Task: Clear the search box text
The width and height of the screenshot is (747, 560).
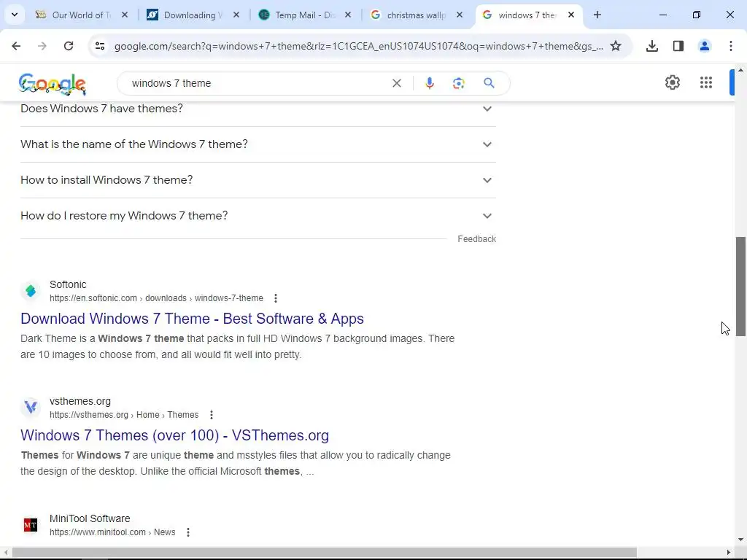Action: click(396, 83)
